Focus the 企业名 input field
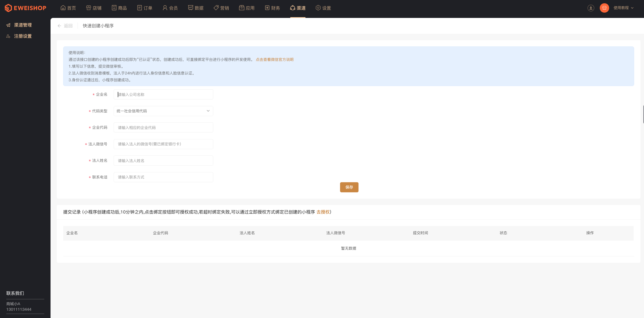Screen dimensions: 644x318 (x=163, y=94)
